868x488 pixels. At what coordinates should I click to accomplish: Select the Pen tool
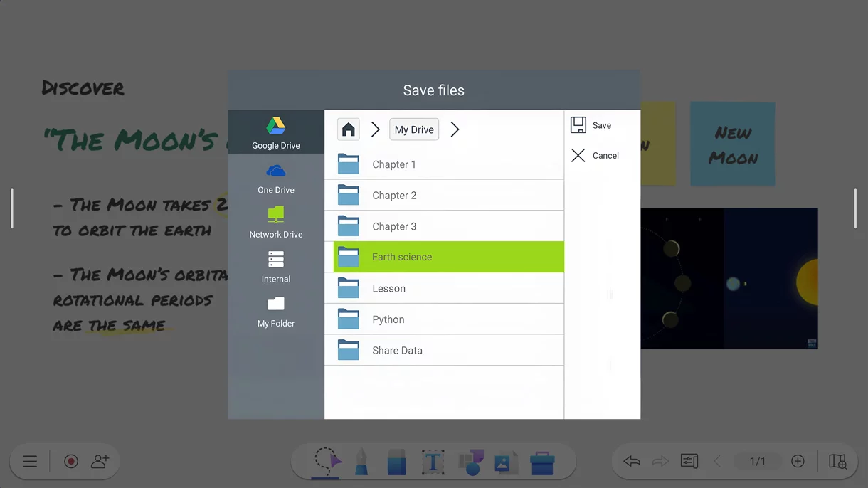click(361, 462)
